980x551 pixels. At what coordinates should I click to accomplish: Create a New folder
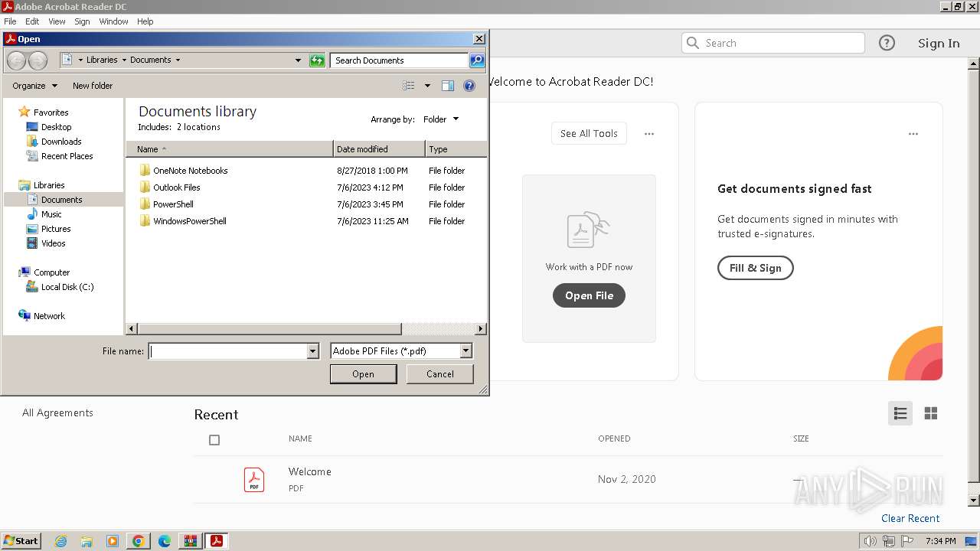click(x=93, y=86)
